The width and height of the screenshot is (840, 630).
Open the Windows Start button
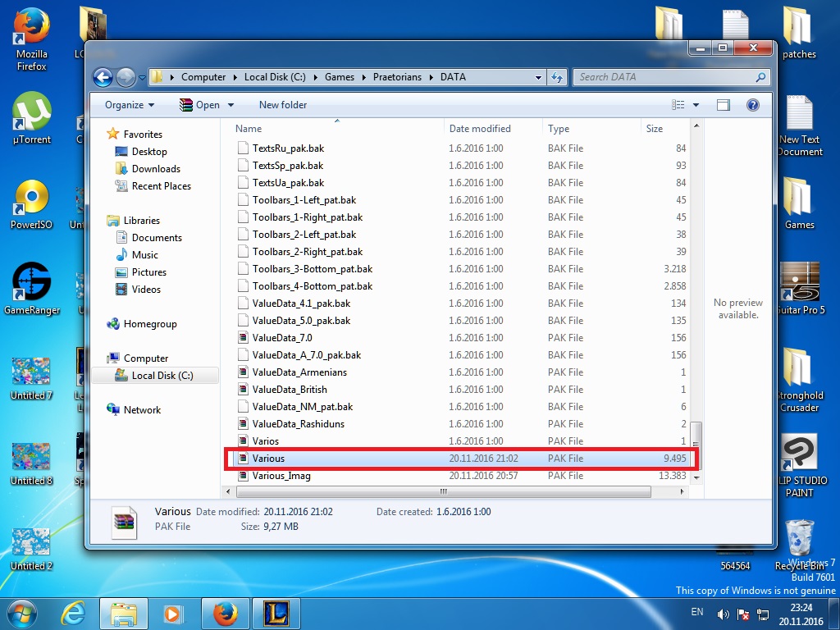click(x=22, y=614)
